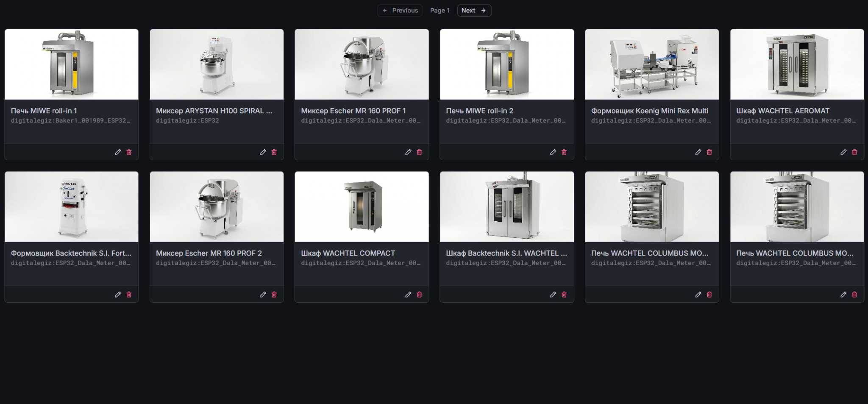Delete the Печь MIWE roll-in 1 card
The image size is (868, 404).
[129, 152]
